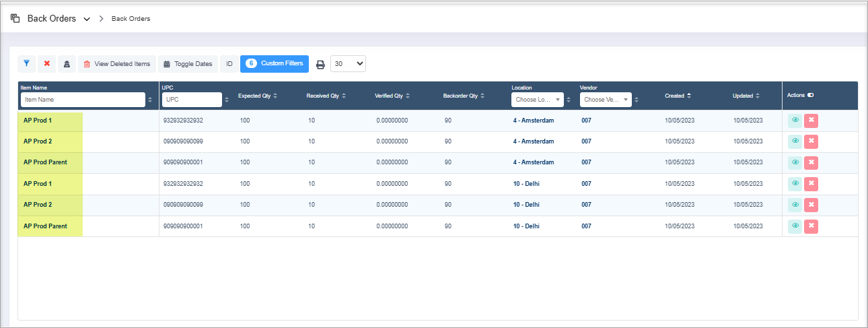
Task: Click the Item Name filter input field
Action: click(x=82, y=100)
